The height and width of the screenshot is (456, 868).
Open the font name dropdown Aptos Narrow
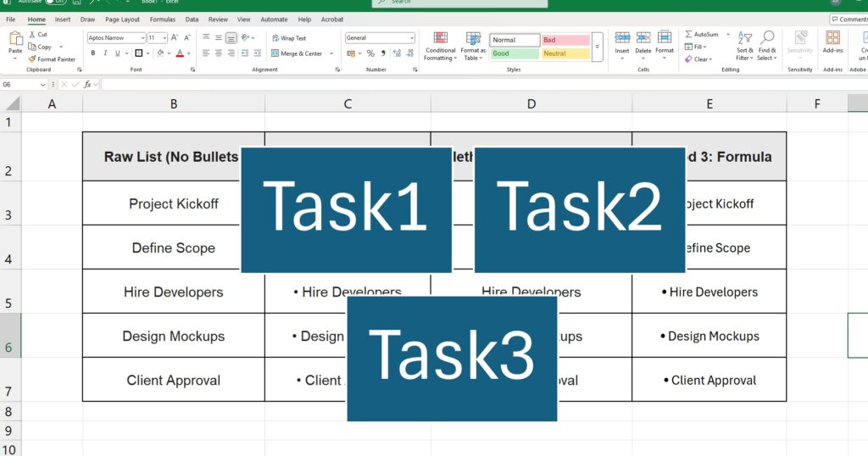[x=142, y=38]
